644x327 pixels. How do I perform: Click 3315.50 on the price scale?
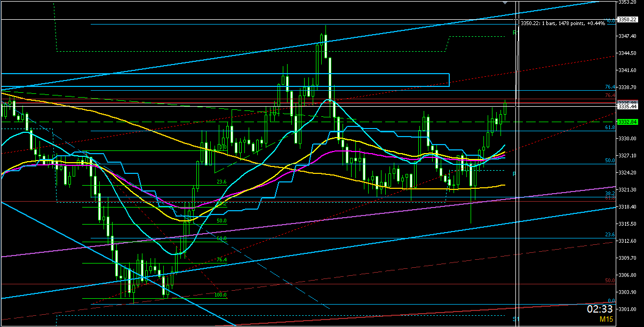[x=627, y=224]
